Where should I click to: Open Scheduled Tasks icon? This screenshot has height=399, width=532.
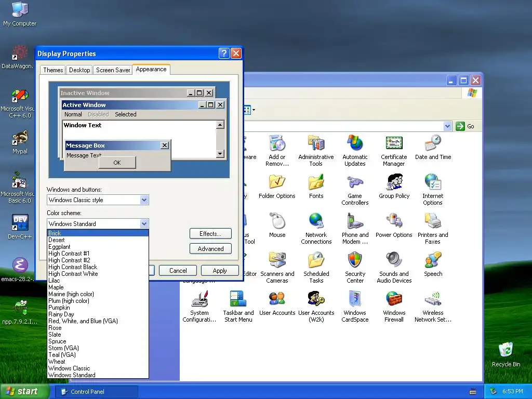[316, 268]
